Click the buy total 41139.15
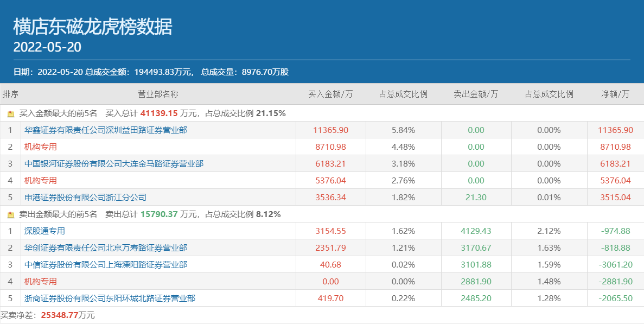The width and height of the screenshot is (644, 324). pyautogui.click(x=159, y=113)
